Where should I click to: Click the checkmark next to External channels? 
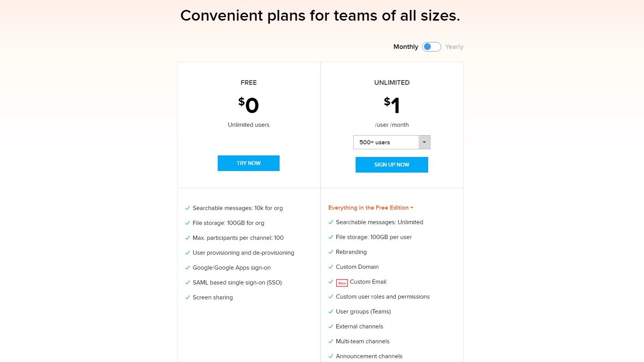tap(331, 326)
